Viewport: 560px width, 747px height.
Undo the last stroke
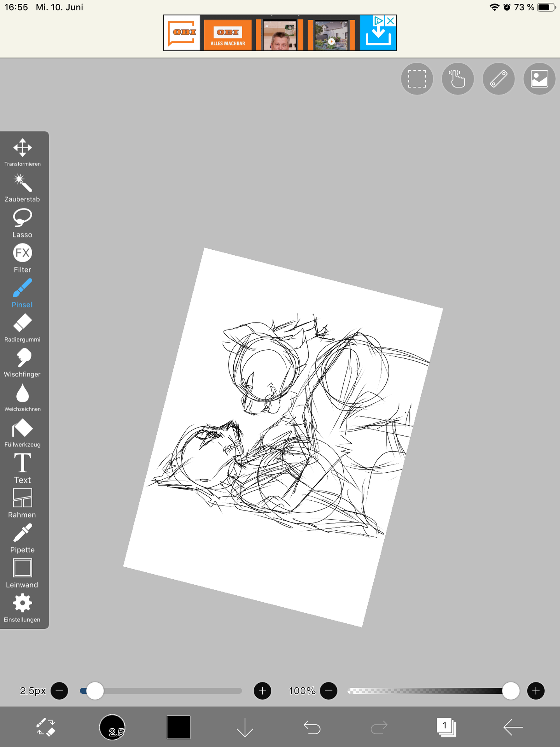click(312, 727)
